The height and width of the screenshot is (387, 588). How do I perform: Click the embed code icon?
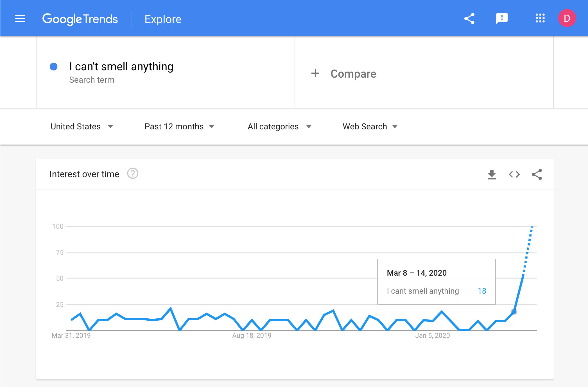514,174
